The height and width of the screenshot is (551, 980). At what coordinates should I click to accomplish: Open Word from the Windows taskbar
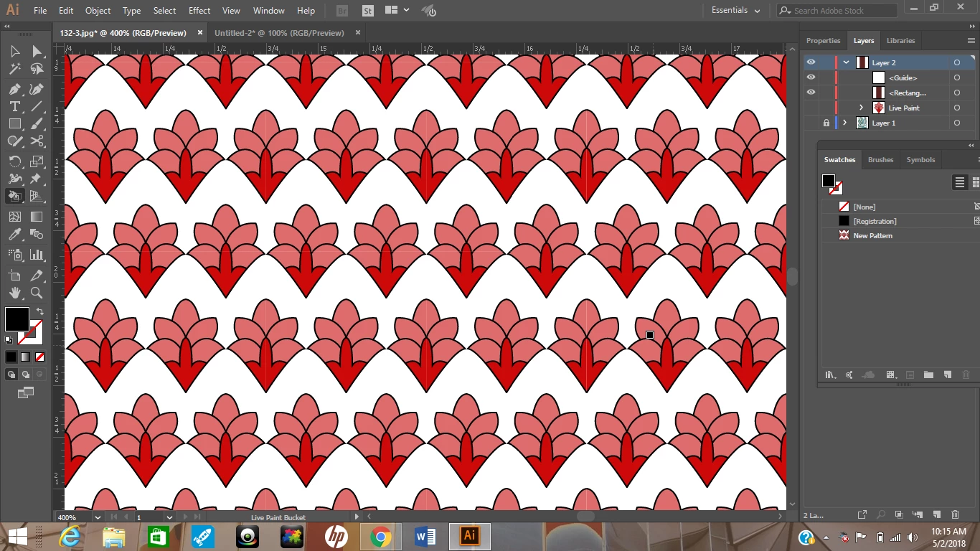pos(425,536)
